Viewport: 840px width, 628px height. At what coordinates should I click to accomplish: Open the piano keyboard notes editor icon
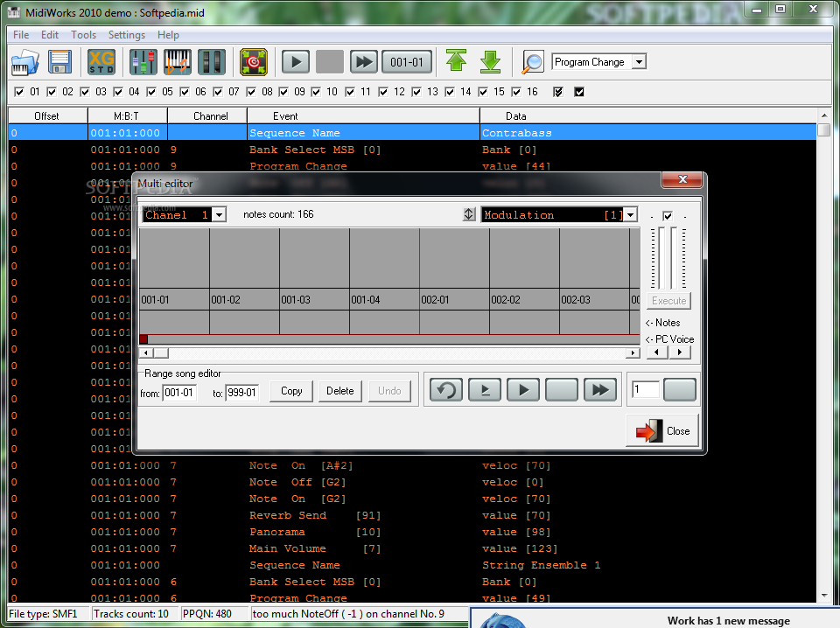click(178, 62)
